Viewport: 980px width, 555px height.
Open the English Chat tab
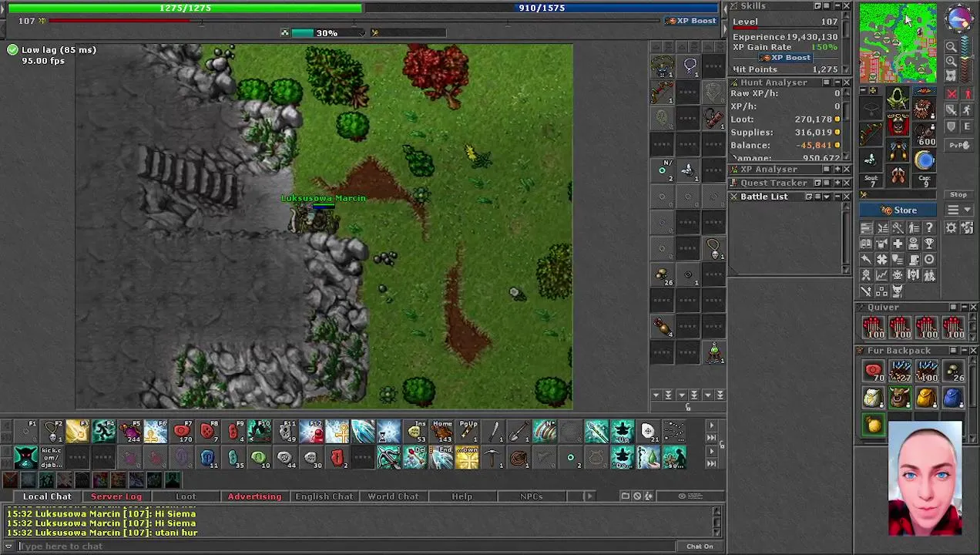coord(324,496)
